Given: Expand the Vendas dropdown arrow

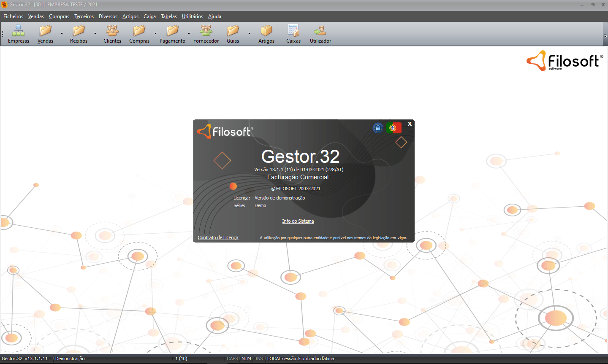Looking at the screenshot, I should 62,33.
